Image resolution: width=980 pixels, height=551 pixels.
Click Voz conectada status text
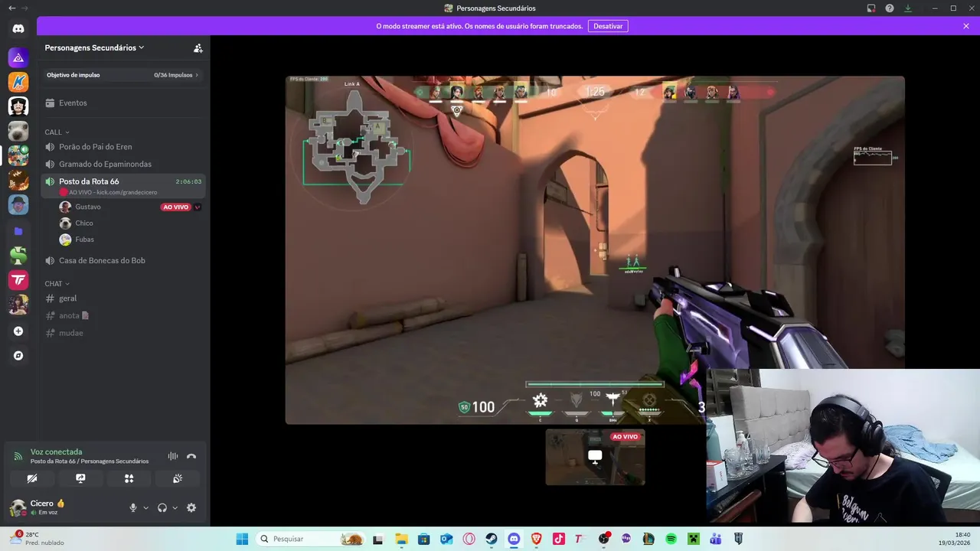coord(56,452)
